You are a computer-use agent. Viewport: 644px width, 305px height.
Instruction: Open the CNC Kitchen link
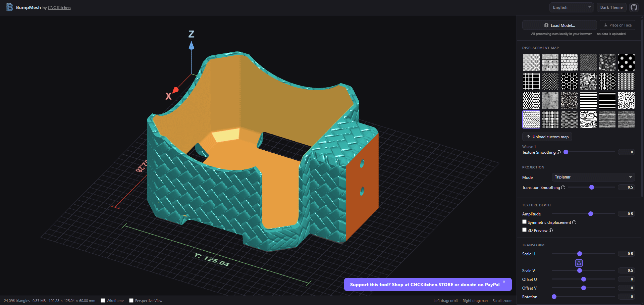point(59,8)
